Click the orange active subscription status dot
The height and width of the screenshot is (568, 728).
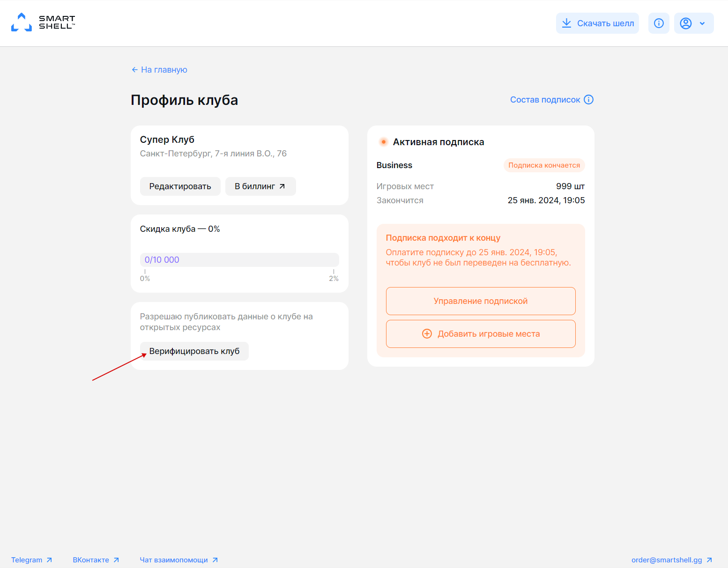(383, 142)
